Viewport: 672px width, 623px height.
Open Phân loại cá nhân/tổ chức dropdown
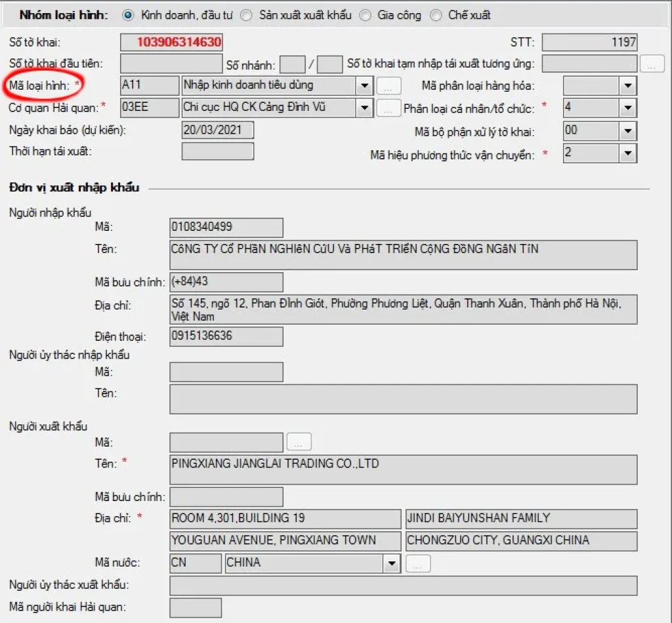pyautogui.click(x=628, y=108)
